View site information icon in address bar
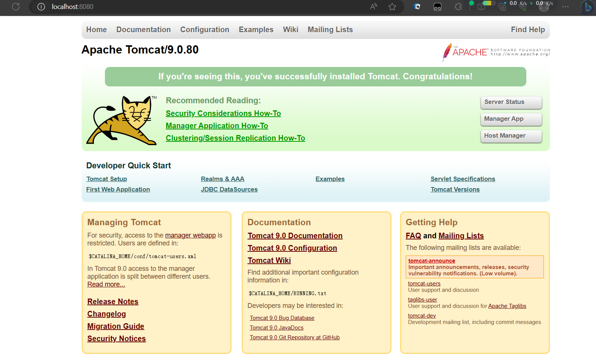Image resolution: width=596 pixels, height=364 pixels. point(41,7)
